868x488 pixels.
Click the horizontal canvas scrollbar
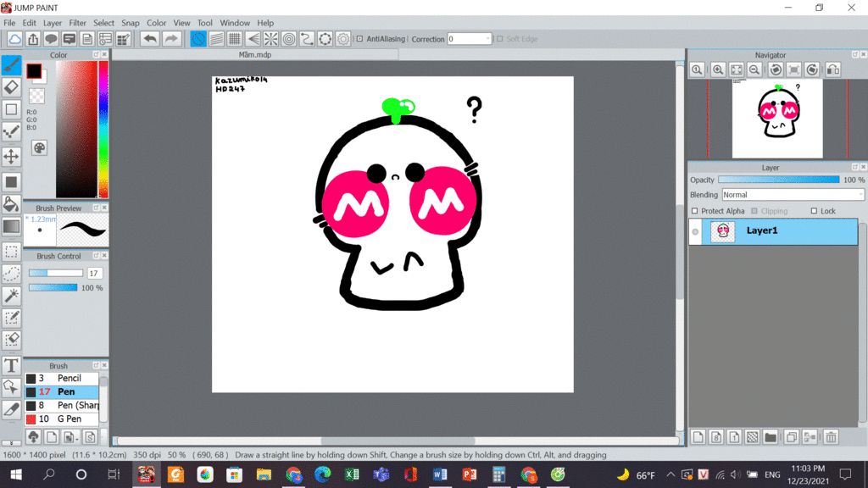point(398,441)
